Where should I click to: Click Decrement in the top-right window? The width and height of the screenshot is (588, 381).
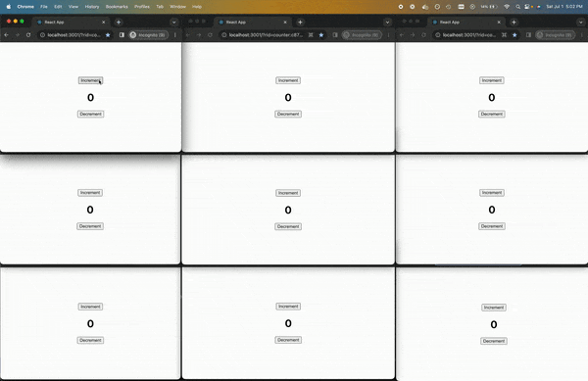click(492, 114)
